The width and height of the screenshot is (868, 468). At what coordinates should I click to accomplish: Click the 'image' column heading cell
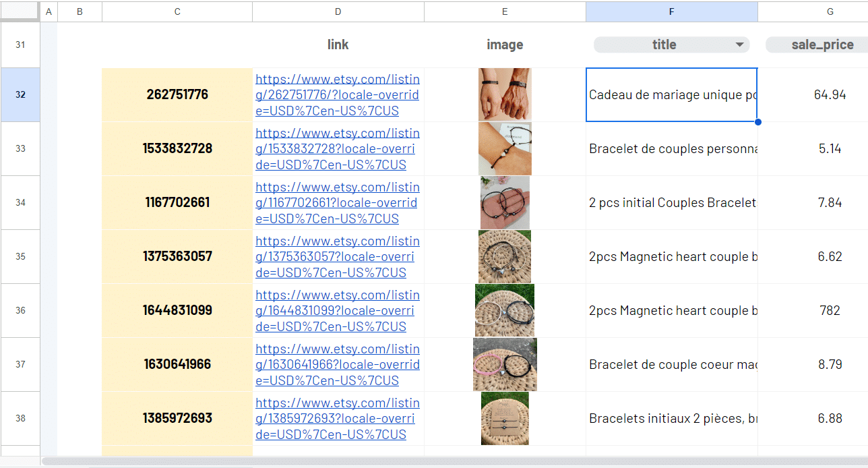click(x=505, y=45)
